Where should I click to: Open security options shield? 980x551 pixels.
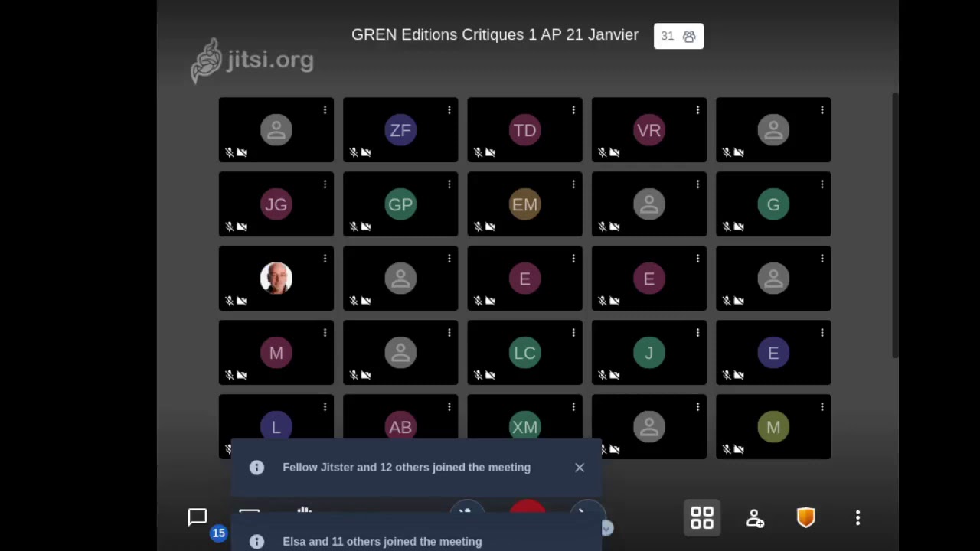click(806, 518)
